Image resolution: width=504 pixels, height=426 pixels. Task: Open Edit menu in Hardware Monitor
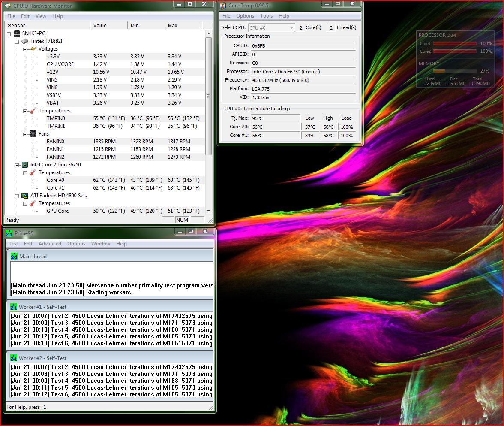click(25, 16)
